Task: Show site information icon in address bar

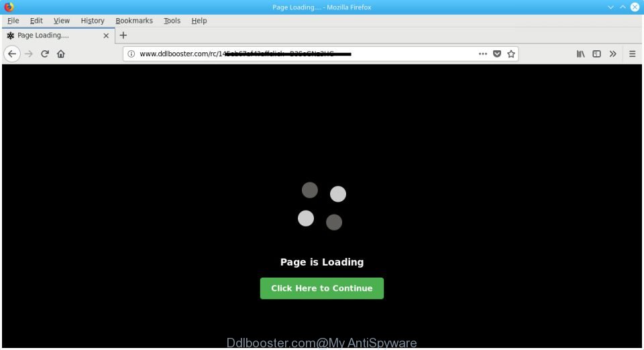Action: tap(131, 54)
